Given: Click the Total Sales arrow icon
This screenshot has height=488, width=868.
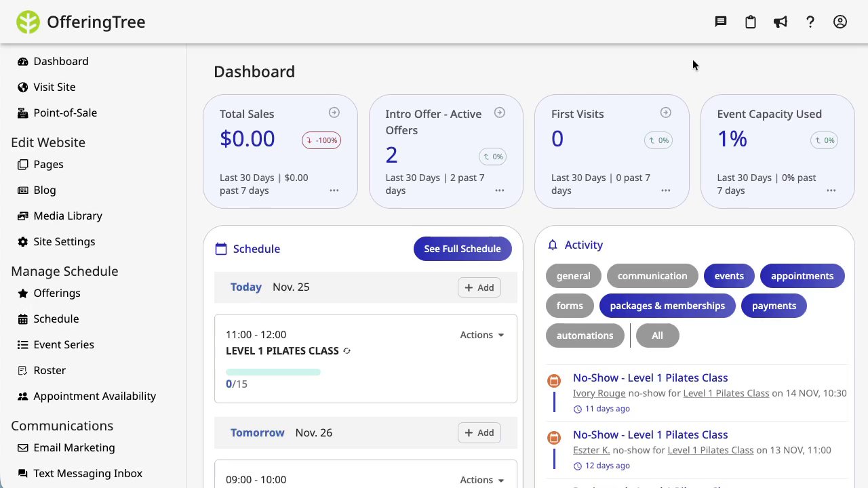Looking at the screenshot, I should (x=334, y=113).
